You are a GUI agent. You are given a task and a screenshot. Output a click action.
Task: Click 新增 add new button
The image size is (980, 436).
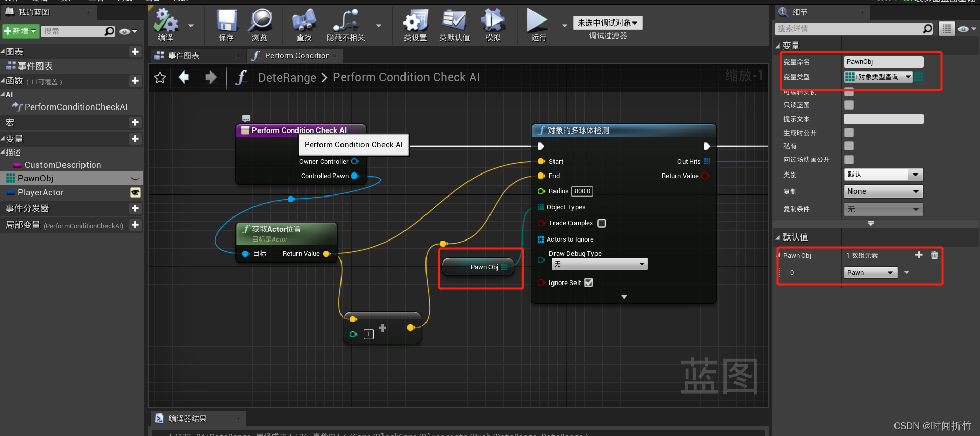click(20, 31)
